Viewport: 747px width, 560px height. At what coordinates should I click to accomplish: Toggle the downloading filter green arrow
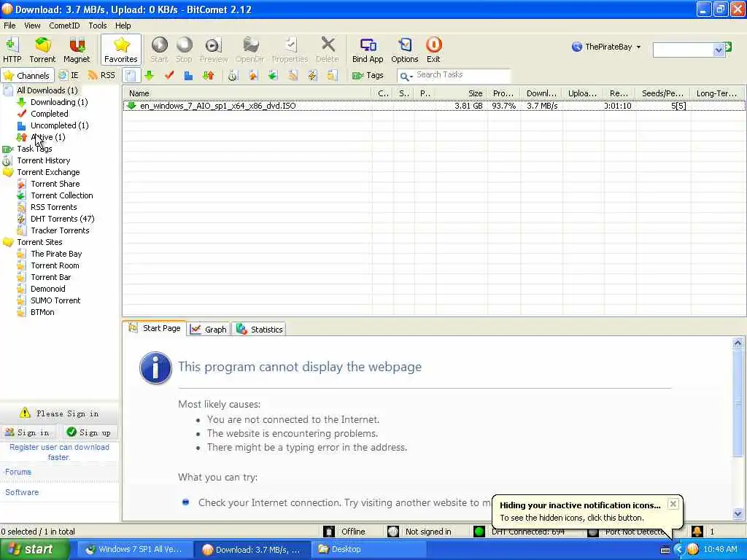[150, 76]
